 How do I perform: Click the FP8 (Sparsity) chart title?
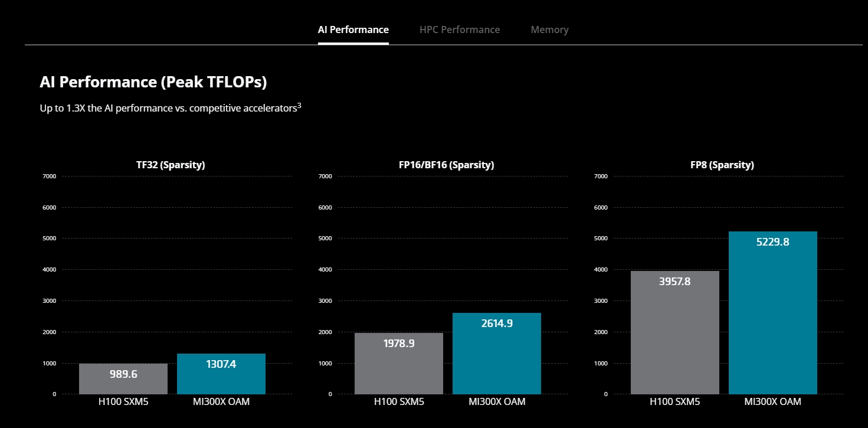pos(722,165)
